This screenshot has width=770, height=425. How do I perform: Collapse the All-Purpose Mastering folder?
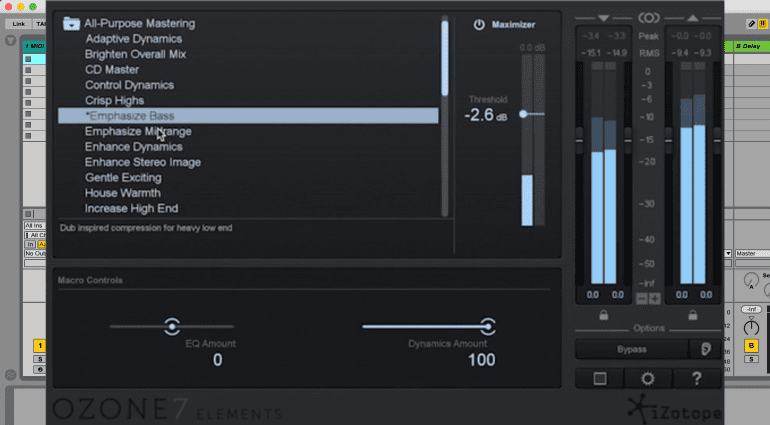[x=71, y=22]
